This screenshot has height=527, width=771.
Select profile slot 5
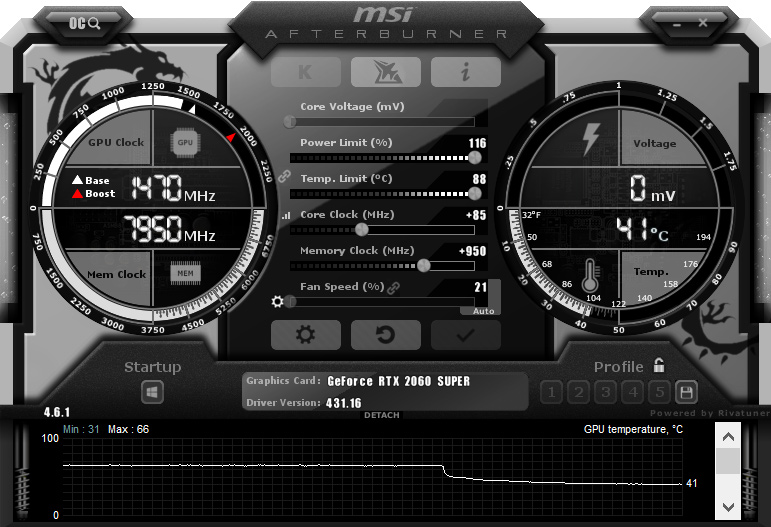coord(659,392)
